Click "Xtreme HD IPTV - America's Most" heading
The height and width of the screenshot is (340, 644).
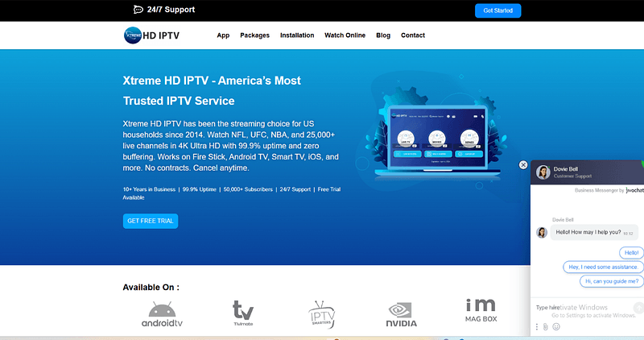click(x=212, y=81)
